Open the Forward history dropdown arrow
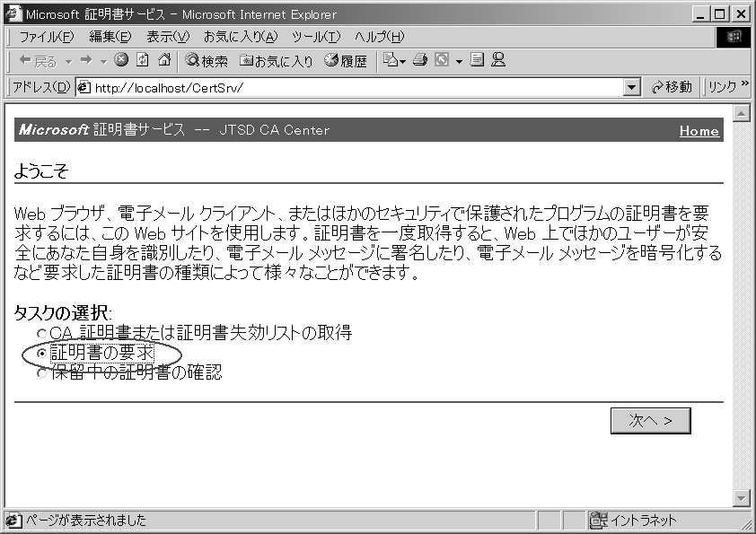Image resolution: width=756 pixels, height=534 pixels. [x=103, y=62]
